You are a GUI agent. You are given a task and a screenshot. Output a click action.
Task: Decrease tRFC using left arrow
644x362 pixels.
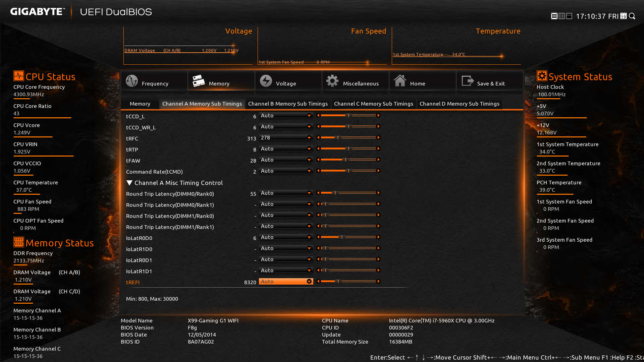[318, 137]
